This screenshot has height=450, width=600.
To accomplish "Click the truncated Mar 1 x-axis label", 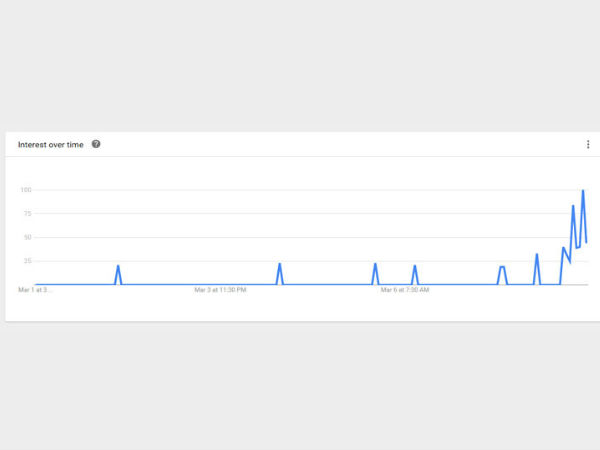I will 35,291.
